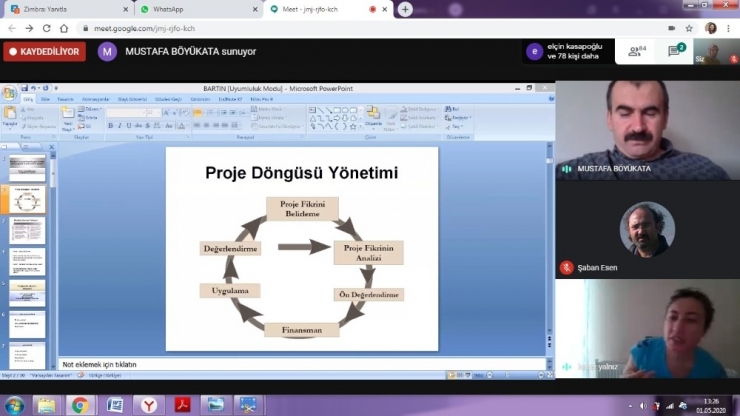Click the Finansman box in the diagram
This screenshot has height=416, width=740.
point(301,329)
